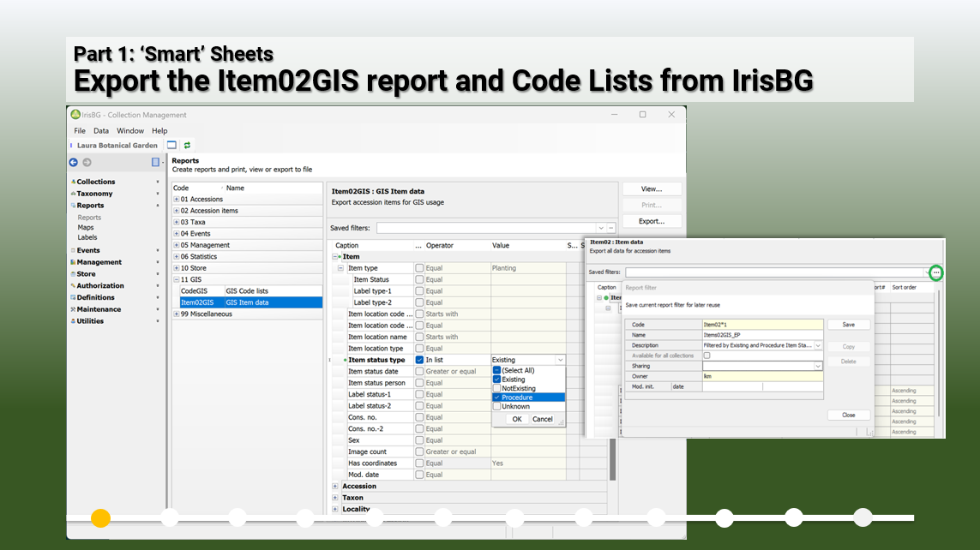Check the NotExisting checkbox in the list
This screenshot has height=550, width=980.
[x=496, y=387]
